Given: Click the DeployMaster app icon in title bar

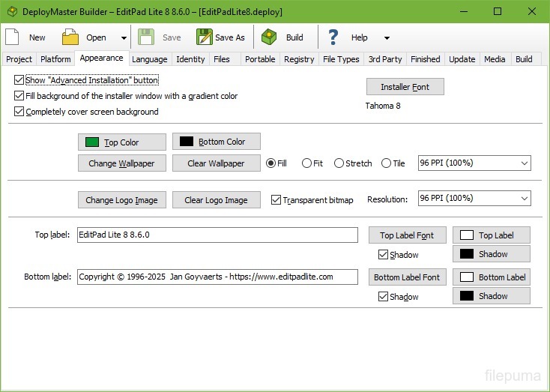Looking at the screenshot, I should (x=11, y=11).
